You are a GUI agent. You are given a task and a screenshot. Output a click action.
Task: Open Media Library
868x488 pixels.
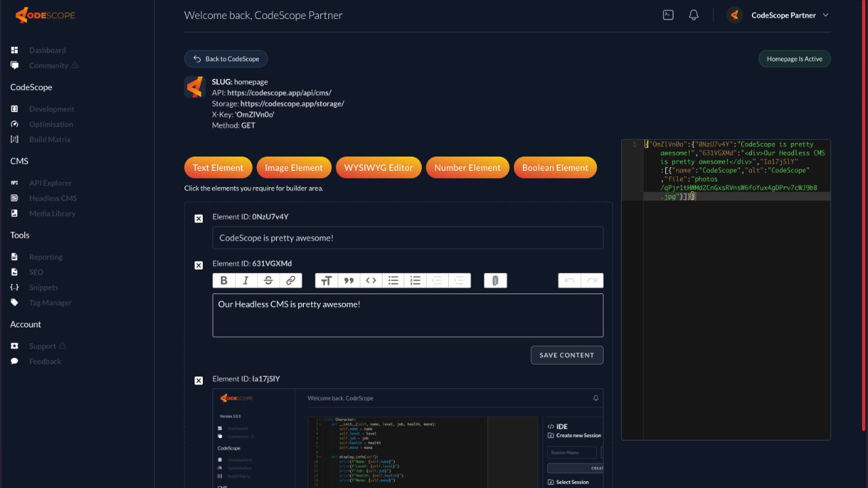(x=52, y=213)
